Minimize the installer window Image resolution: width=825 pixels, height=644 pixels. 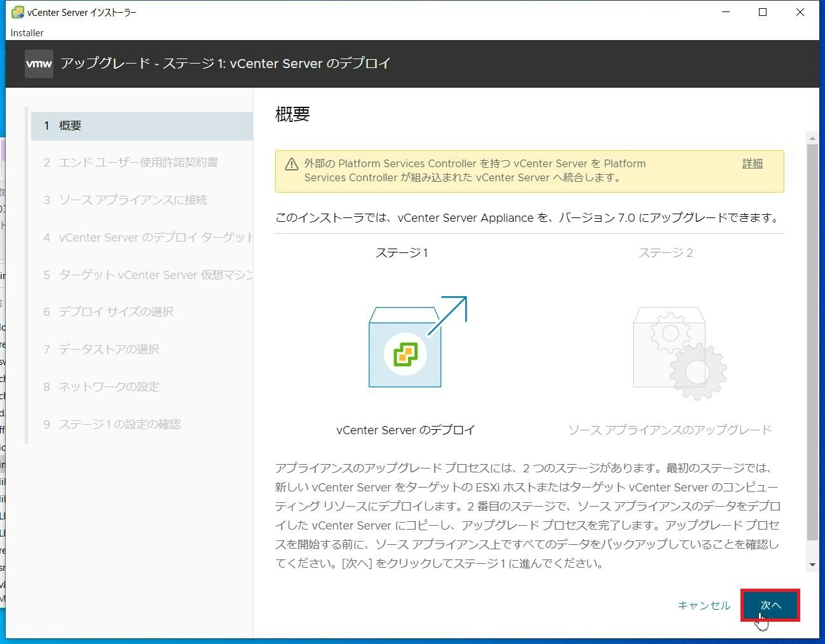pos(726,12)
